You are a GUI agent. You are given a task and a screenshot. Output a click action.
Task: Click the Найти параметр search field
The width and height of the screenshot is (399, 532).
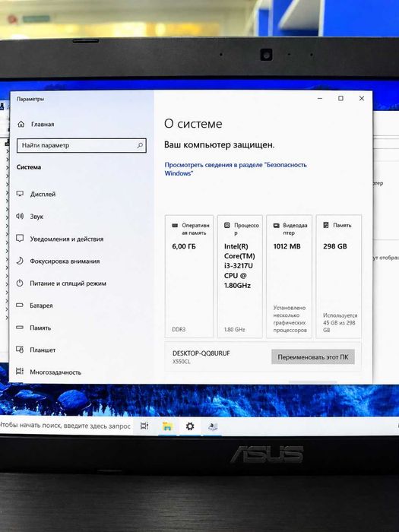81,145
